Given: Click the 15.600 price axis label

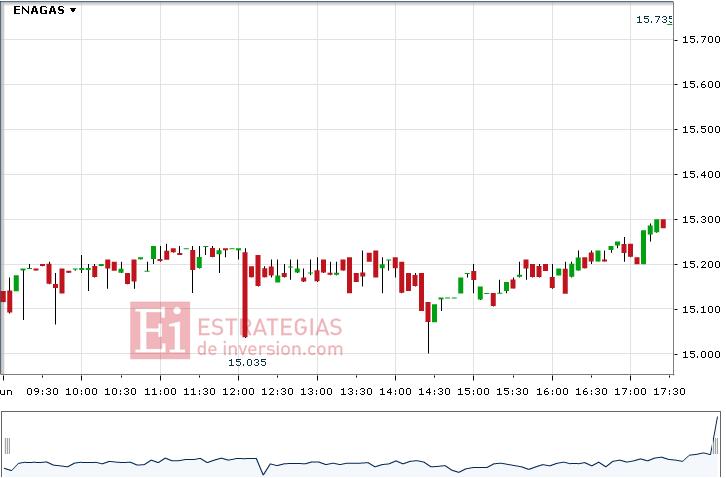Looking at the screenshot, I should point(701,84).
